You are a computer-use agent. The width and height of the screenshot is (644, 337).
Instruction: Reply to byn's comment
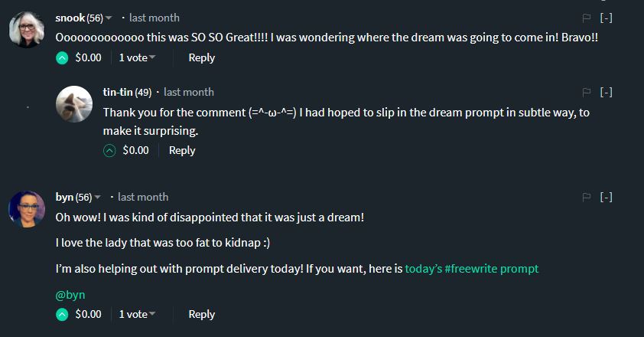click(201, 314)
